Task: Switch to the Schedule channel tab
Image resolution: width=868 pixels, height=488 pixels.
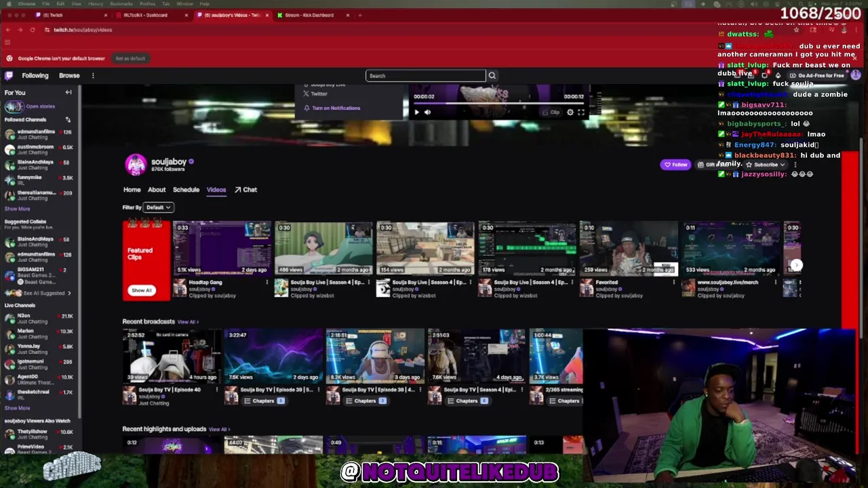Action: coord(186,190)
